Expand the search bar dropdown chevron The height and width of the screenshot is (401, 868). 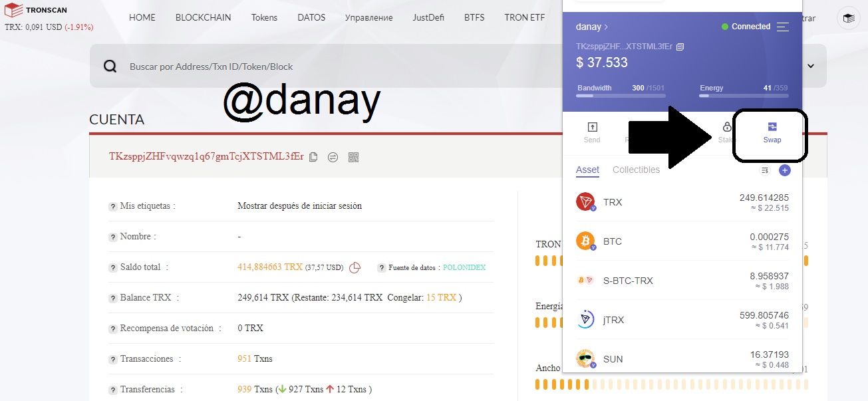click(x=811, y=66)
